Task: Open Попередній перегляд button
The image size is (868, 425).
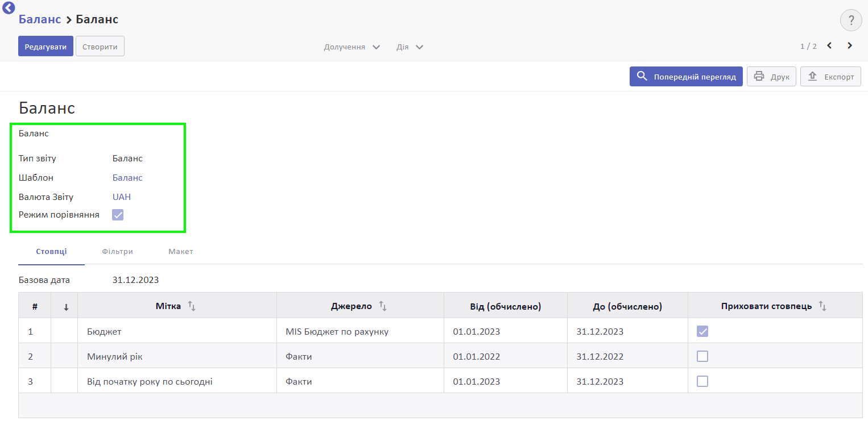Action: pos(686,77)
